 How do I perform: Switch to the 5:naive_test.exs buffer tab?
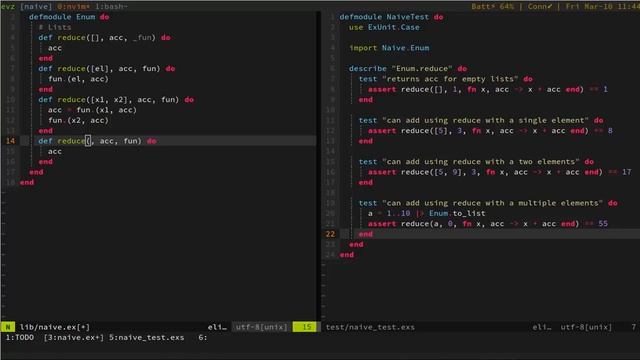[x=147, y=338]
